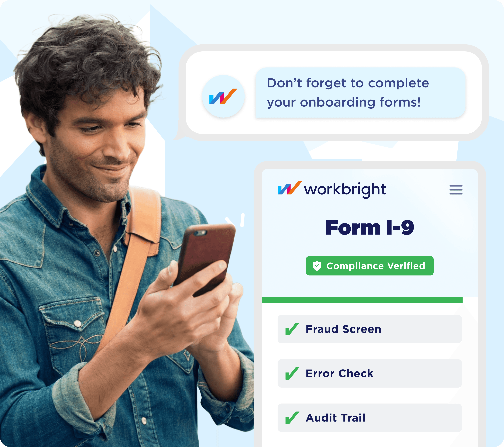Open the hamburger menu icon
The image size is (504, 447).
456,190
